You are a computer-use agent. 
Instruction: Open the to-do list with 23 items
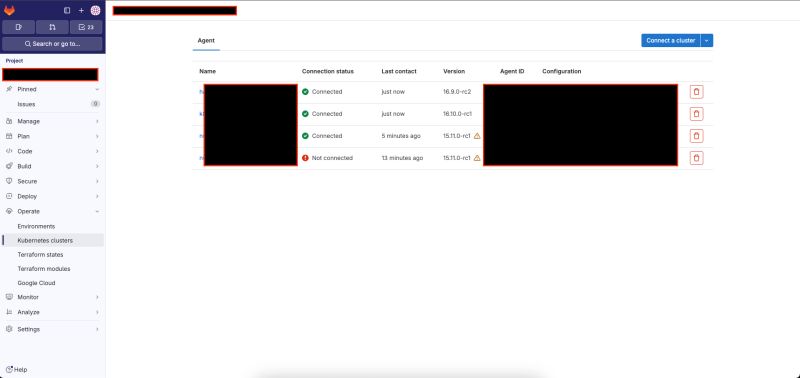coord(86,27)
